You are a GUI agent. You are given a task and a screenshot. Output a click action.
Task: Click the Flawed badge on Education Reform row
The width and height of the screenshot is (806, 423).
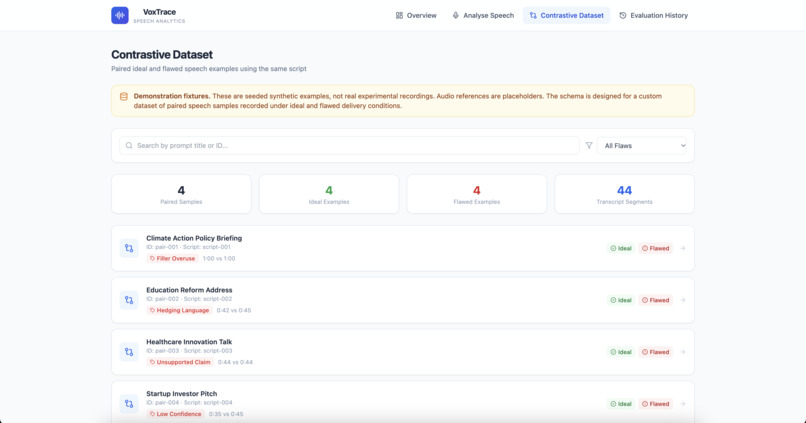click(656, 300)
